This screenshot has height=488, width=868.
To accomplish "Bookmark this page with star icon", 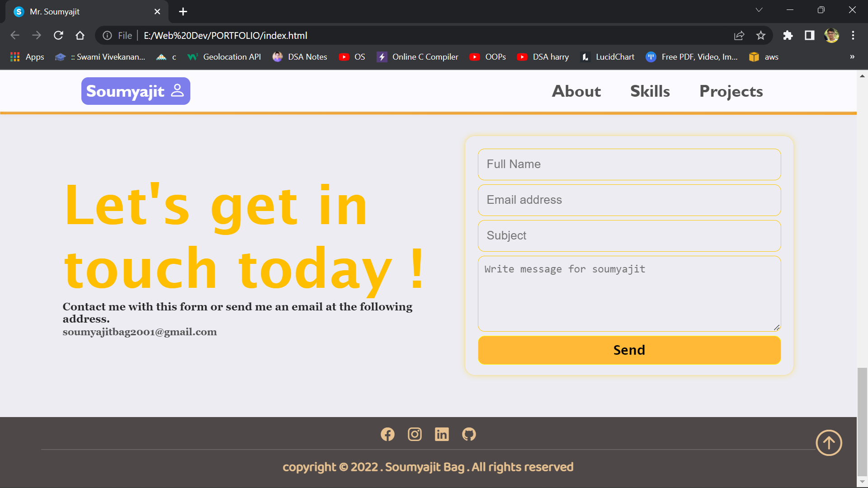I will [761, 35].
